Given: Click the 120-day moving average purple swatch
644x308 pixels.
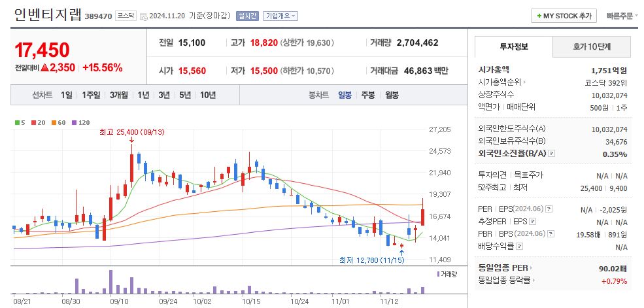Looking at the screenshot, I should tap(74, 122).
